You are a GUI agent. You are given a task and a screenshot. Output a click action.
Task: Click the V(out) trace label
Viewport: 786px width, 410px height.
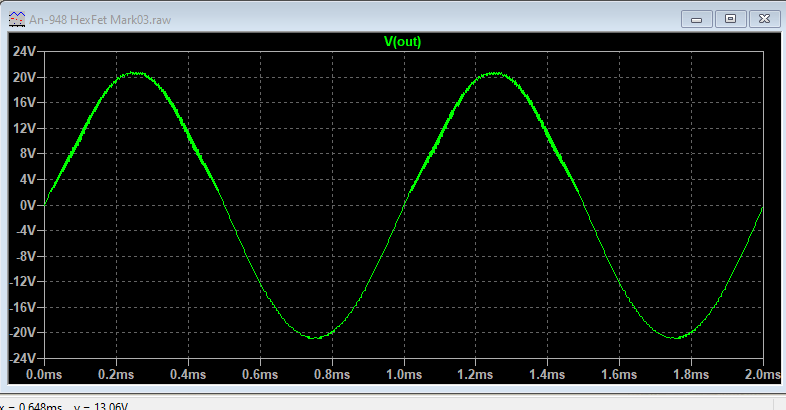point(402,40)
